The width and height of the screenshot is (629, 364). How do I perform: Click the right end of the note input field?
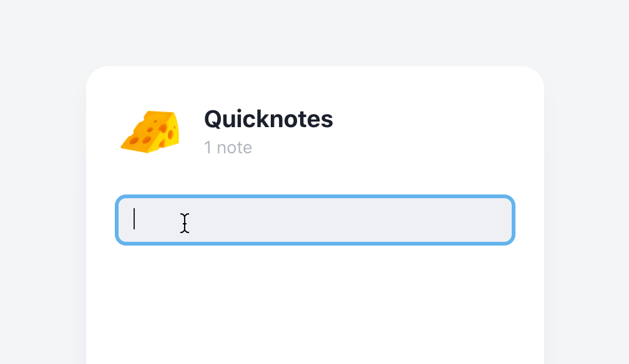[x=502, y=220]
